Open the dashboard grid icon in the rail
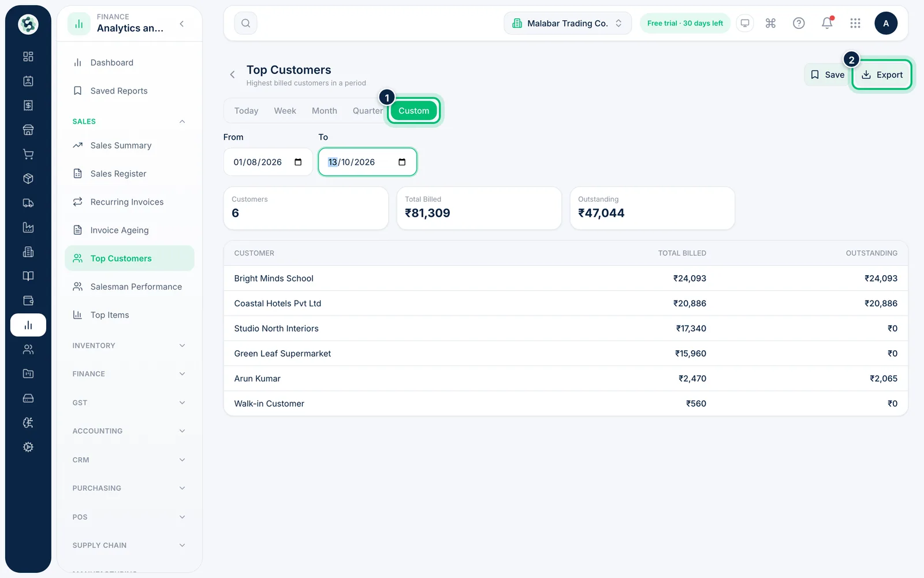 tap(28, 57)
